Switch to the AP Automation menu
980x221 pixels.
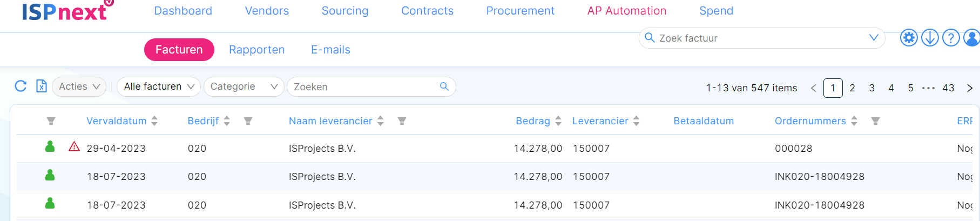627,11
